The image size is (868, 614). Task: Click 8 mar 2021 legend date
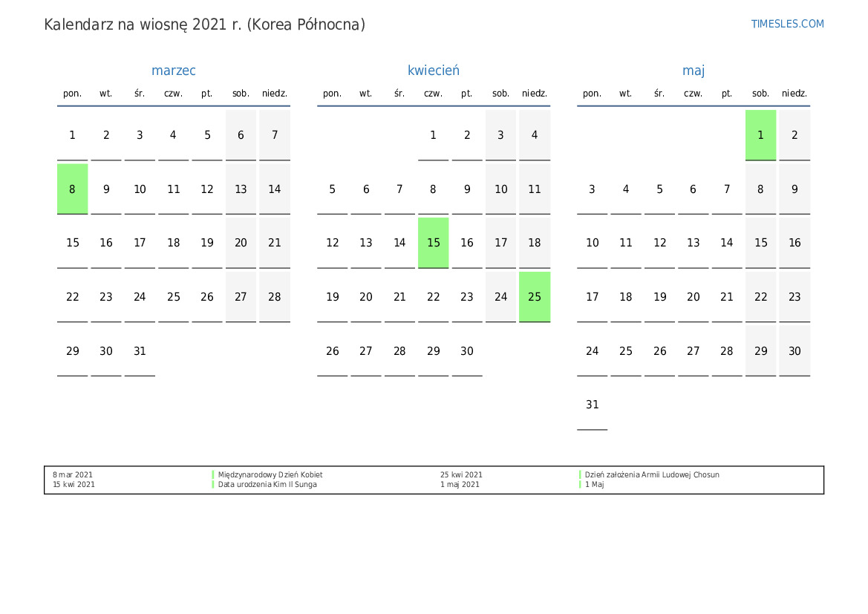(73, 474)
